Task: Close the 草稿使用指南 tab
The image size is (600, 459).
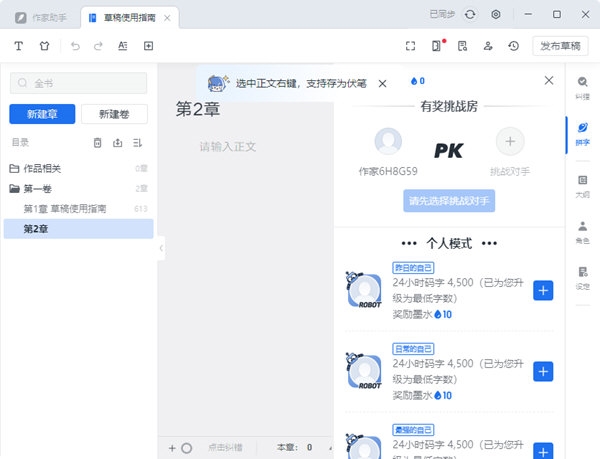Action: point(167,18)
